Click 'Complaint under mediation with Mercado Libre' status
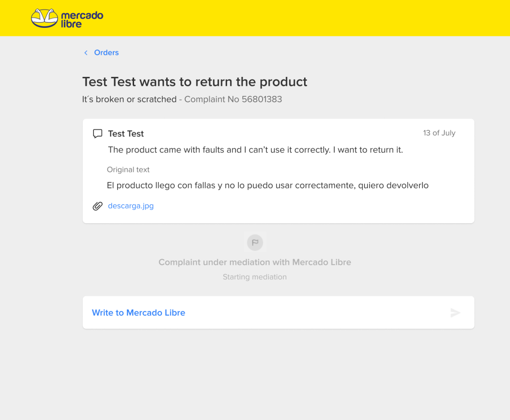Image resolution: width=510 pixels, height=420 pixels. click(255, 262)
